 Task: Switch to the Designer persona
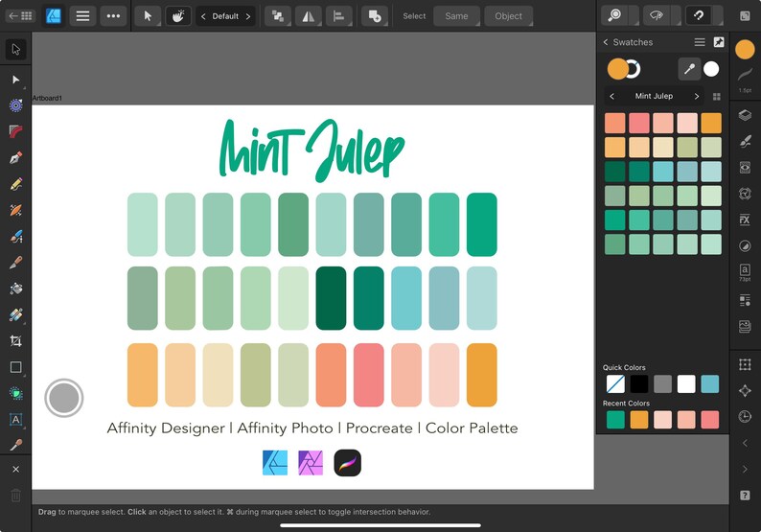pos(53,16)
